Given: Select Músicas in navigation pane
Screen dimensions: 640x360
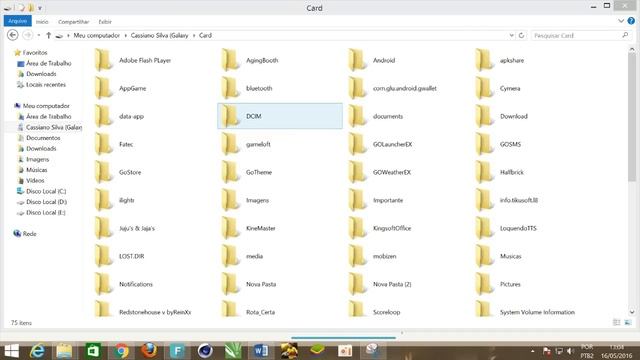Looking at the screenshot, I should [33, 170].
